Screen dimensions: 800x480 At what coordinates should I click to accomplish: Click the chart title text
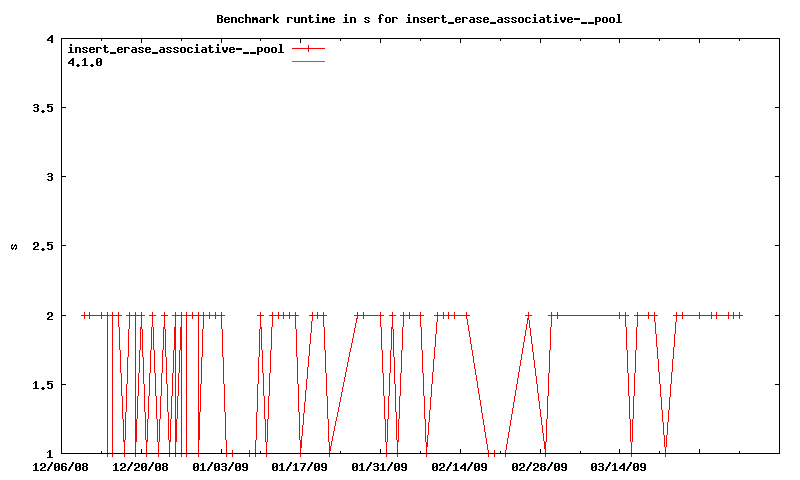tap(426, 18)
